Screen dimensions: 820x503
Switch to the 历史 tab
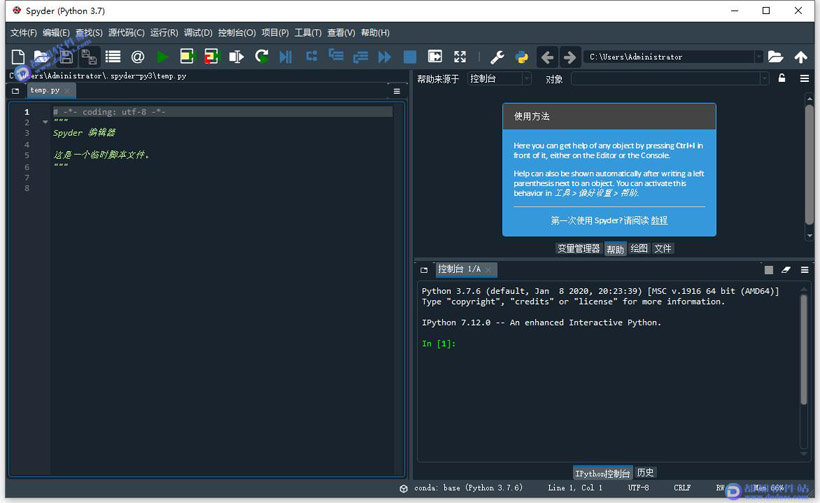645,473
